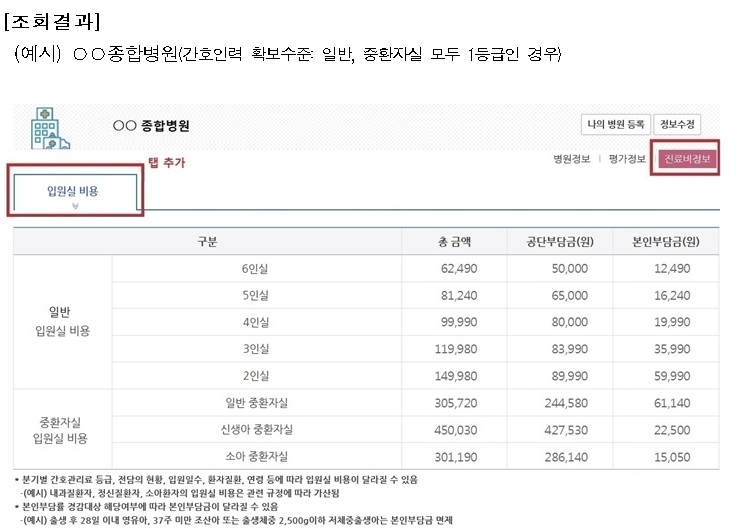This screenshot has width=742, height=530.
Task: Click the 일반 입원실 비용 category cell
Action: [62, 322]
